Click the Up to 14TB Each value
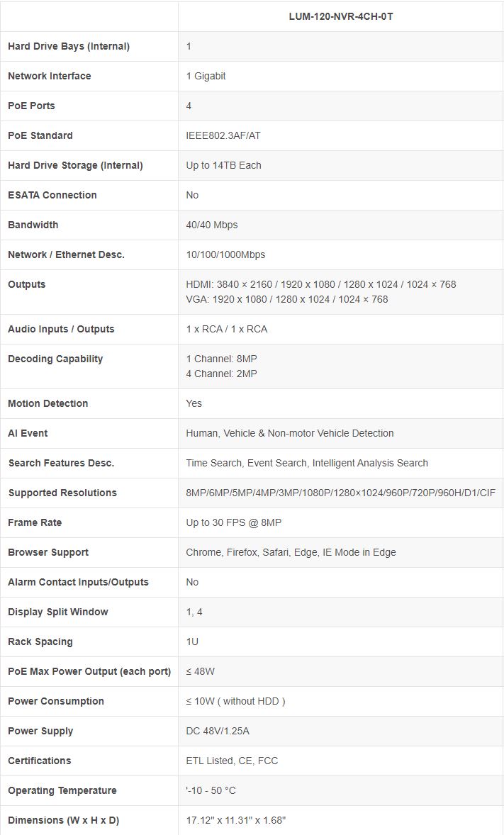504x835 pixels. coord(223,165)
